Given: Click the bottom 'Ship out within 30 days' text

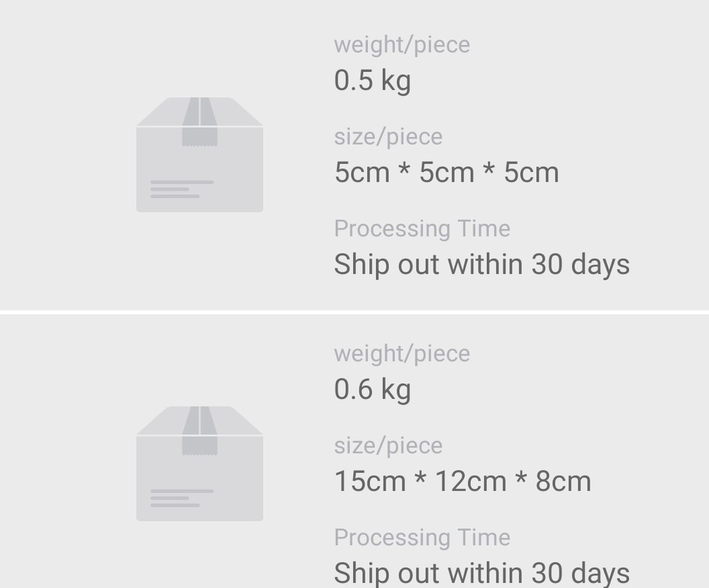Looking at the screenshot, I should (x=482, y=573).
